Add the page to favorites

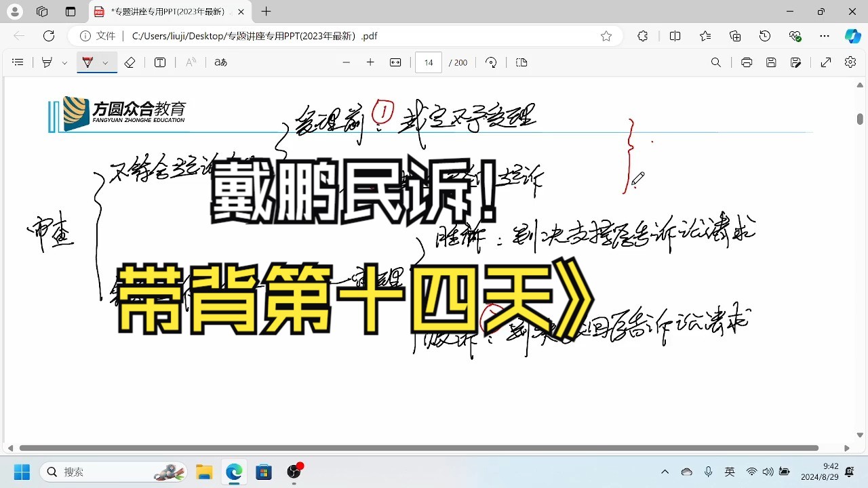[606, 36]
